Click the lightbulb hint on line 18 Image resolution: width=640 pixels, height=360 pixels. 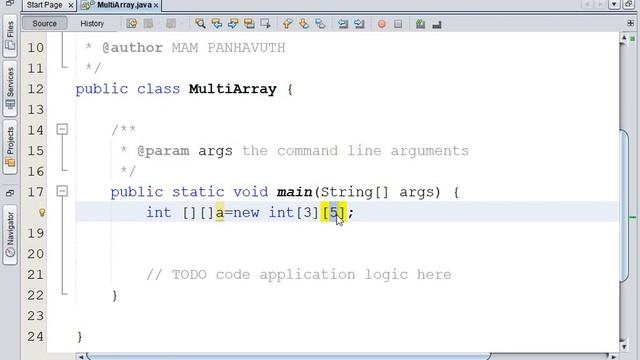42,212
